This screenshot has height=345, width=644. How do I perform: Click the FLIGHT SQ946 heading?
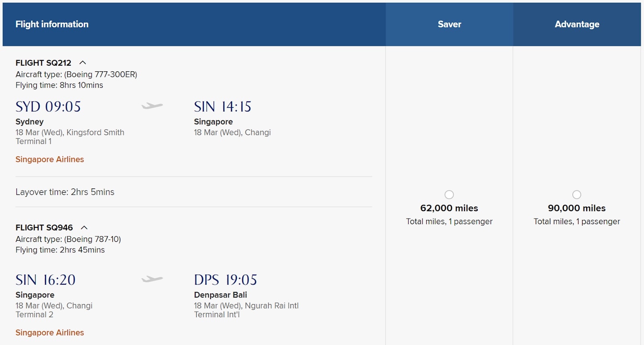[44, 227]
